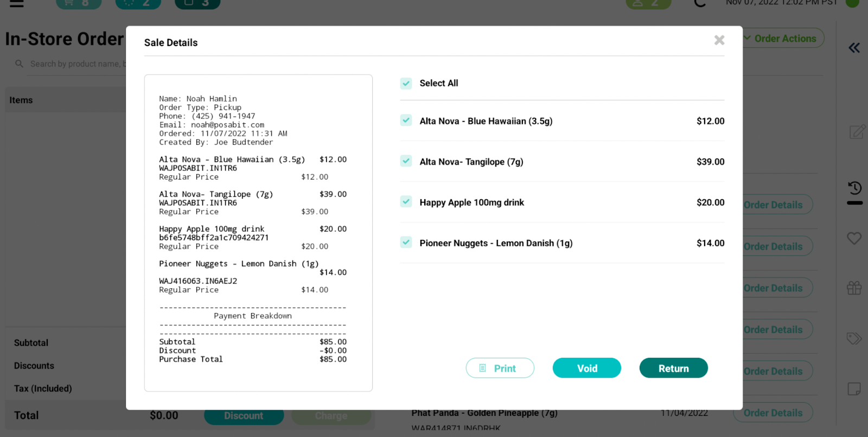
Task: Open the price tags icon
Action: (x=854, y=339)
